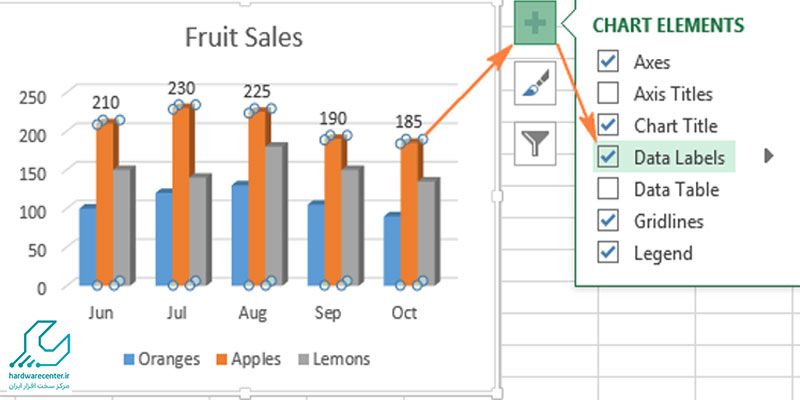The height and width of the screenshot is (400, 800).
Task: Enable the Data Table checkbox
Action: [x=608, y=189]
